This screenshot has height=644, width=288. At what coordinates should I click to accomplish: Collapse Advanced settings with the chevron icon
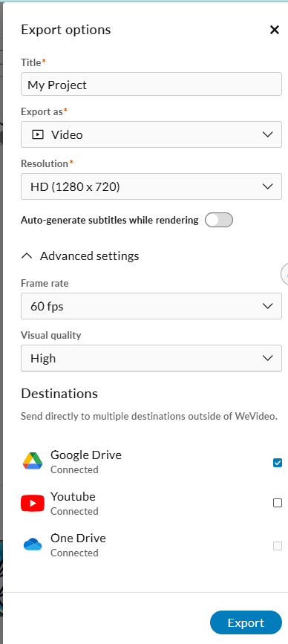tap(27, 256)
